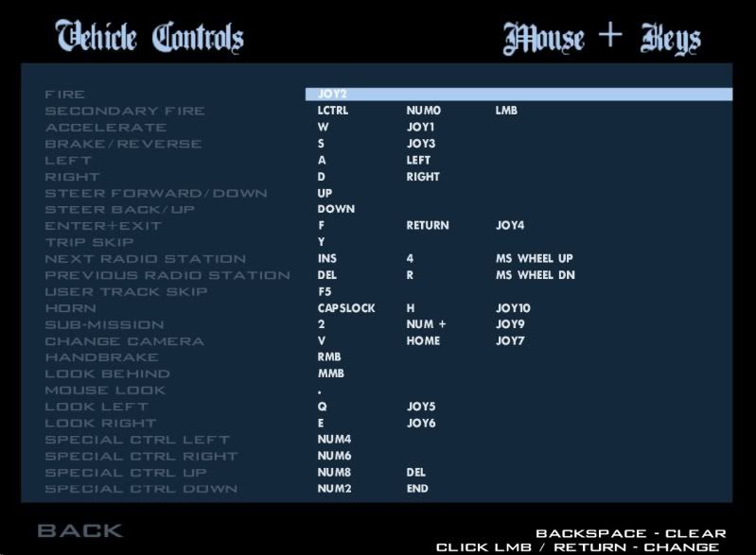Viewport: 756px width, 555px height.
Task: Click the NUM0 binding
Action: tap(423, 111)
